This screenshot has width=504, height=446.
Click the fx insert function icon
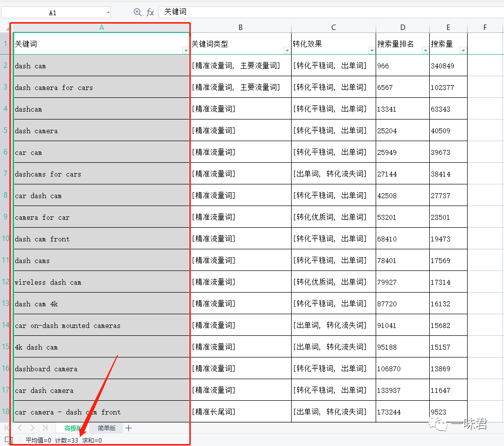point(150,12)
